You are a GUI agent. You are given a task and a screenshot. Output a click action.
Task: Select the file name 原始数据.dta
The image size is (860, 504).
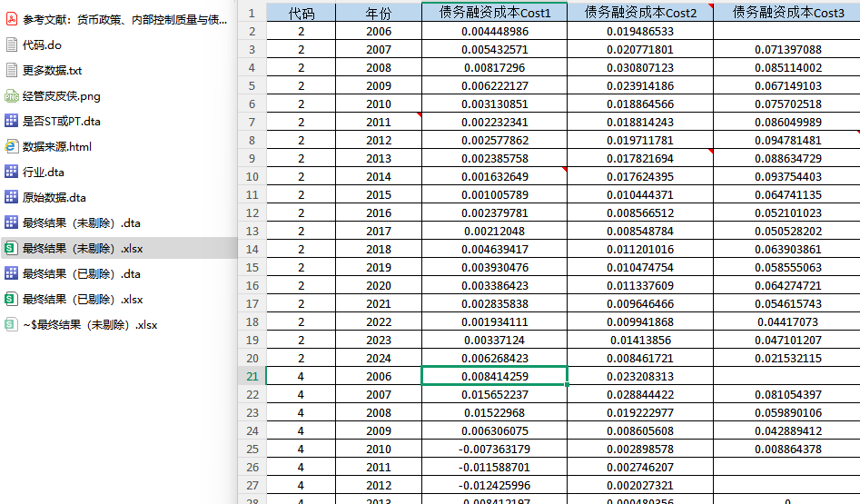point(54,197)
